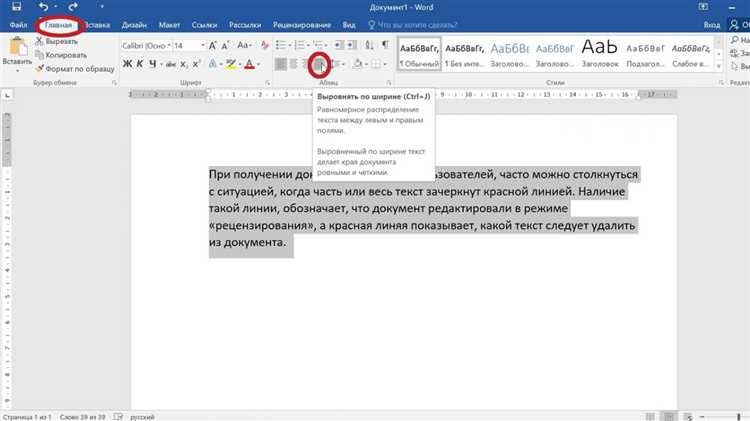This screenshot has width=750, height=421.
Task: Decrease paragraph indent
Action: click(339, 45)
